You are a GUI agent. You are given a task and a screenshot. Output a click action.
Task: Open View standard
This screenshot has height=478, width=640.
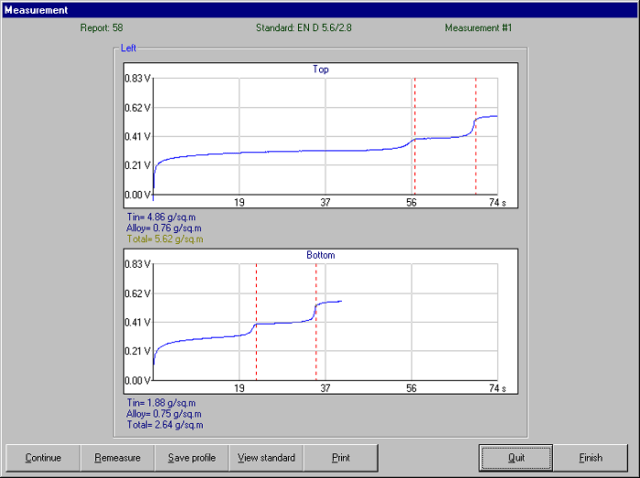tap(267, 458)
